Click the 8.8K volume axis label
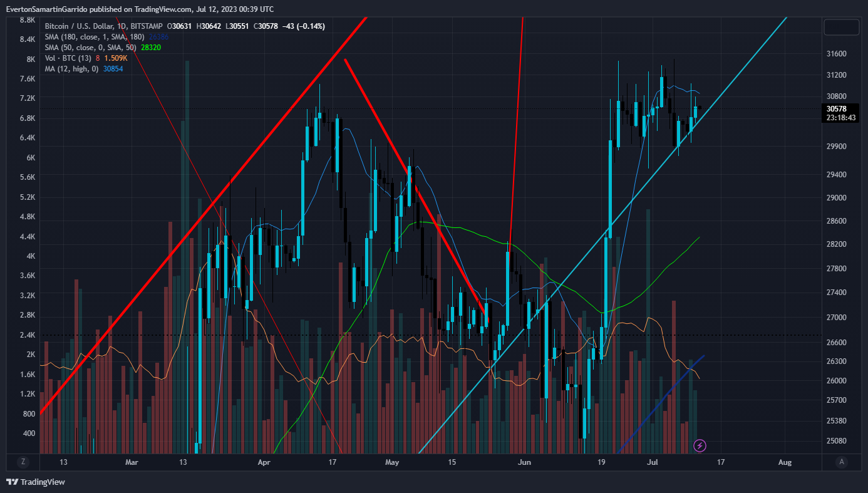Screen dimensions: 868x493 [x=28, y=20]
